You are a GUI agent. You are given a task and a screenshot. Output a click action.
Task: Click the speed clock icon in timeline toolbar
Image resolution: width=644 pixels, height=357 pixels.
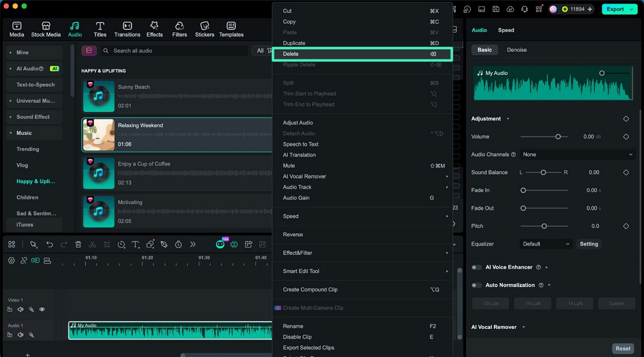121,244
